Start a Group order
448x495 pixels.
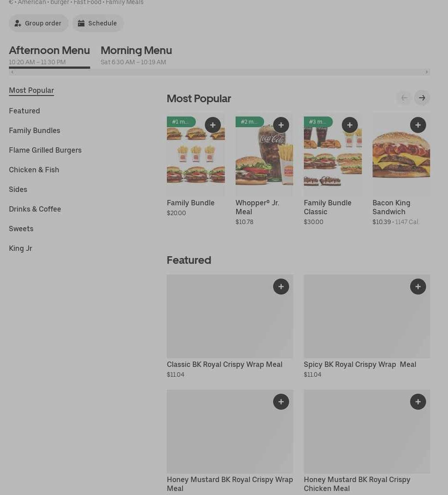38,23
